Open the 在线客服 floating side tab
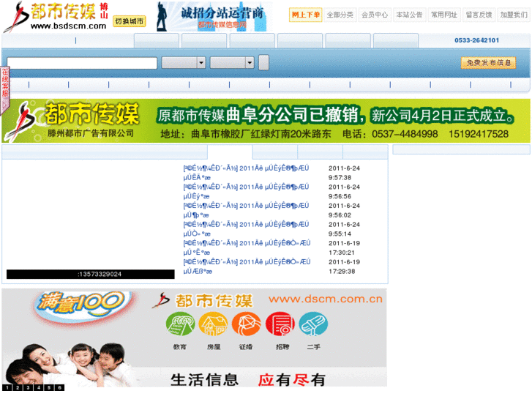Image resolution: width=532 pixels, height=399 pixels. 4,91
